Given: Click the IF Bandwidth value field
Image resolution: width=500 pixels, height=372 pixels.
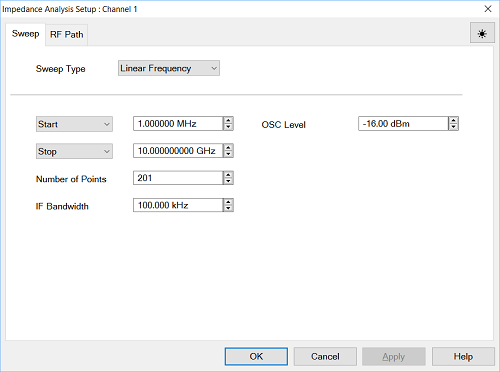Looking at the screenshot, I should tap(178, 205).
